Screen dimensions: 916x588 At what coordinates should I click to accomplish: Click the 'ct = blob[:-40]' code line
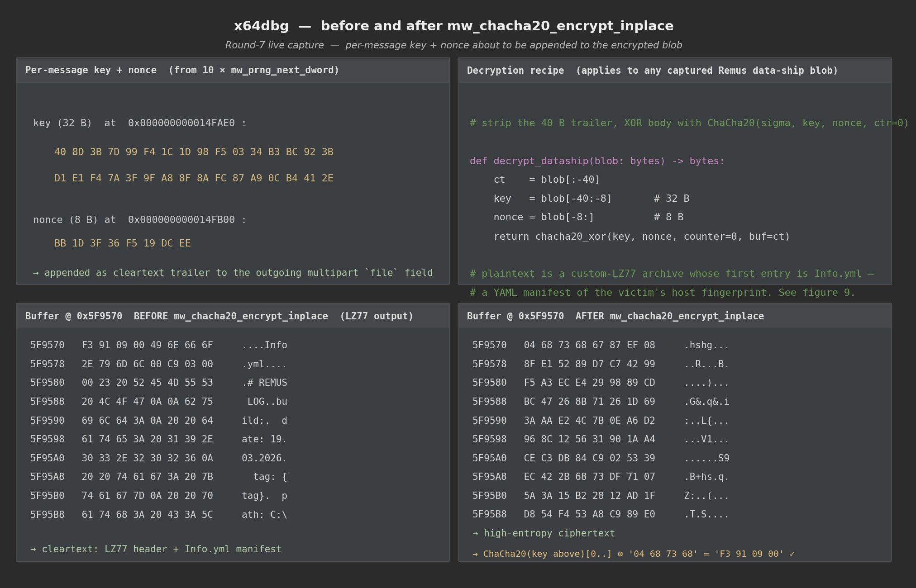(547, 180)
